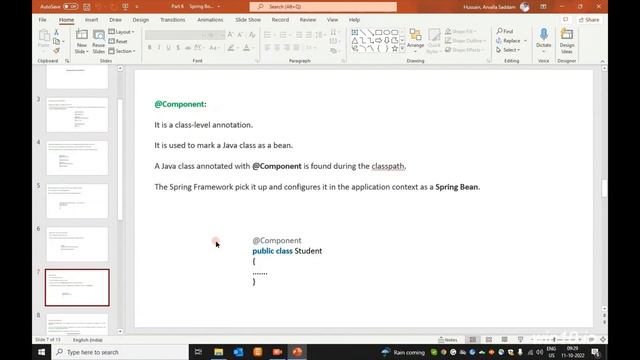This screenshot has height=360, width=640.
Task: Toggle Underline formatting
Action: [x=169, y=48]
